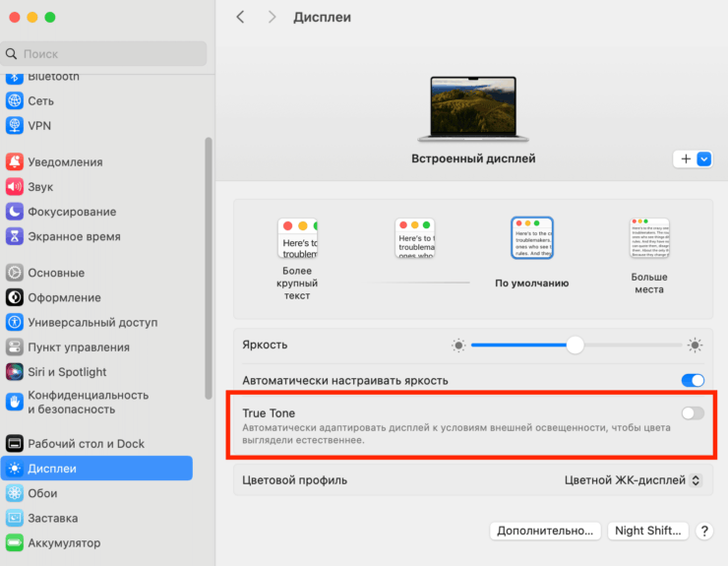Click the VPN globe icon in sidebar
This screenshot has height=566, width=728.
tap(15, 126)
